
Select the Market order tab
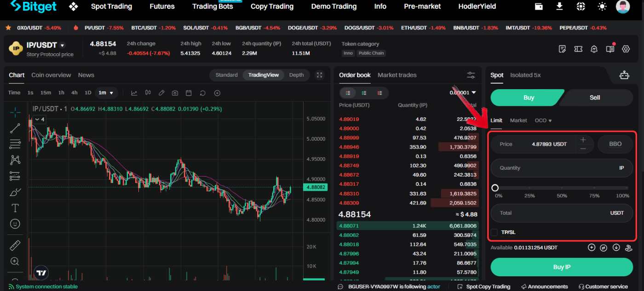[x=518, y=120]
